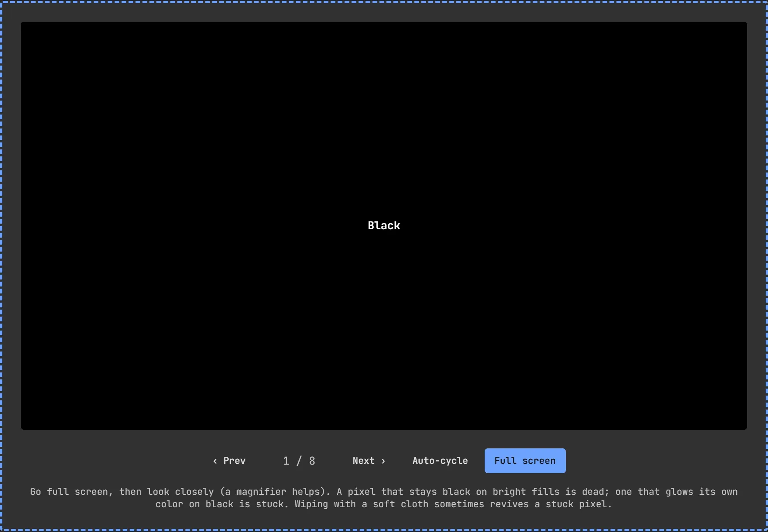Viewport: 768px width, 532px height.
Task: Start Auto-cycle of color fills
Action: pos(440,461)
